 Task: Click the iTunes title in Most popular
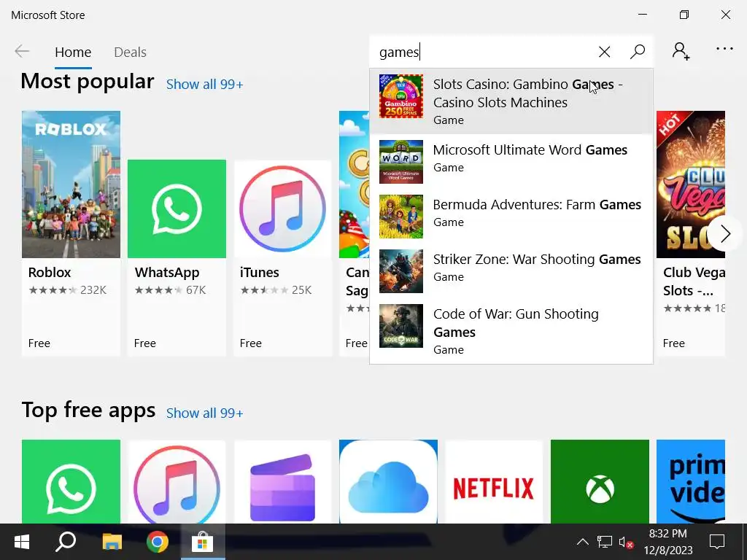260,273
